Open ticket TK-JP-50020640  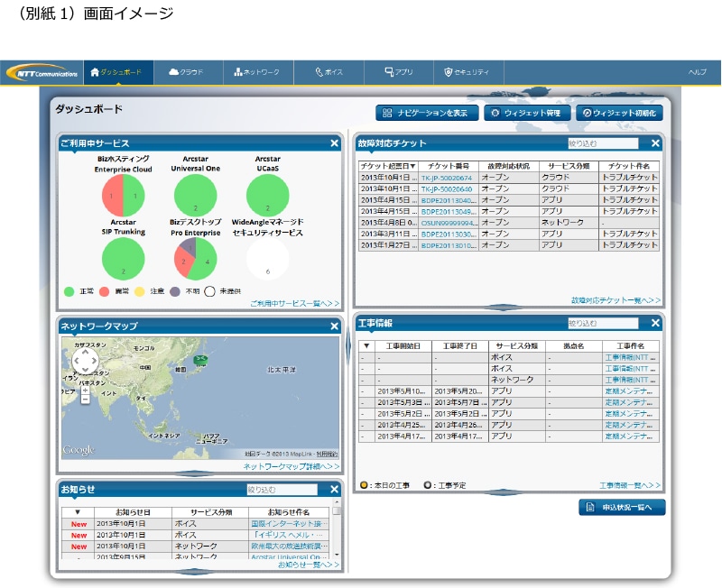[x=447, y=189]
